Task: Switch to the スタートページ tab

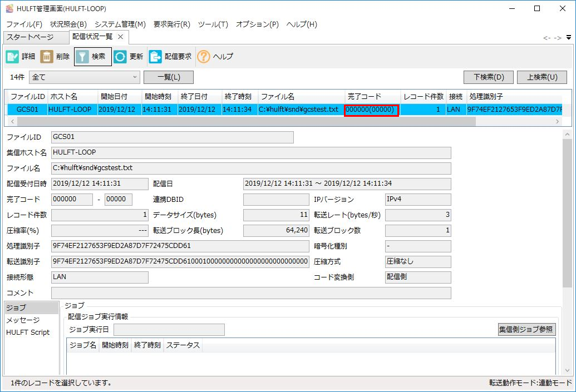Action: [x=36, y=37]
